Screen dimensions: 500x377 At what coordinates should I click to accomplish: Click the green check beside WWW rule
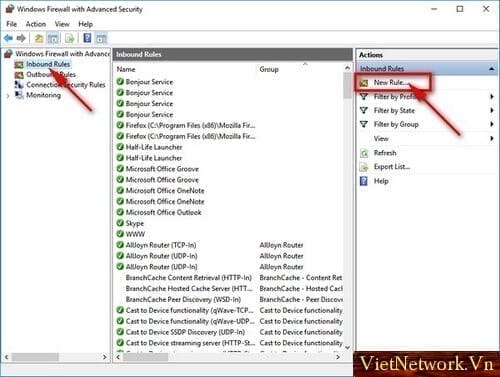point(120,234)
